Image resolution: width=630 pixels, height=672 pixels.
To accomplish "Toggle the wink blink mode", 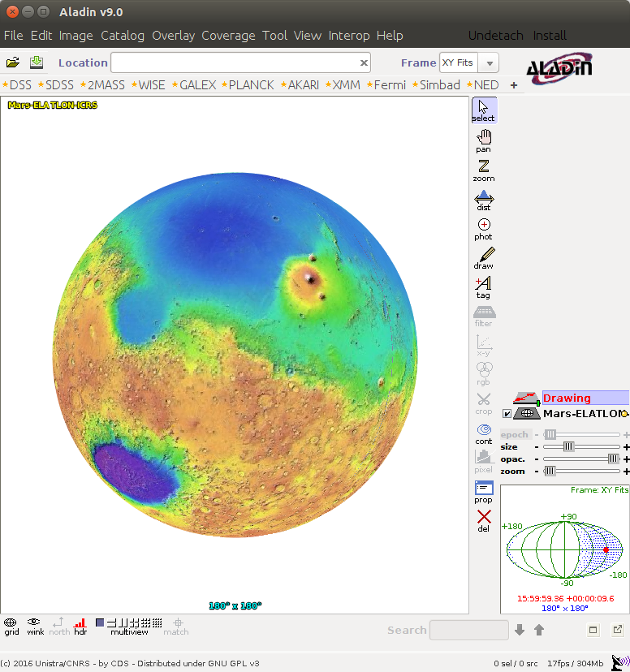I will tap(35, 626).
